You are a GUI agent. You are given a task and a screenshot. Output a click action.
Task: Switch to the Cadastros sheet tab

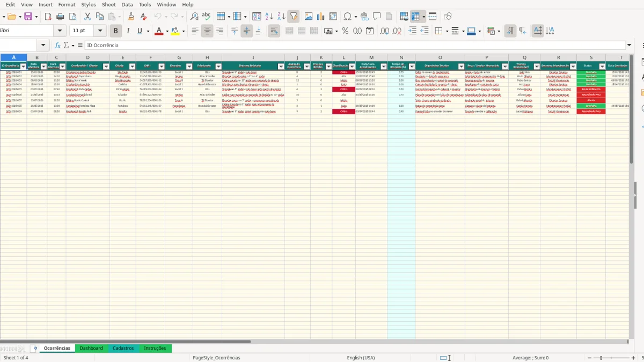(x=123, y=348)
